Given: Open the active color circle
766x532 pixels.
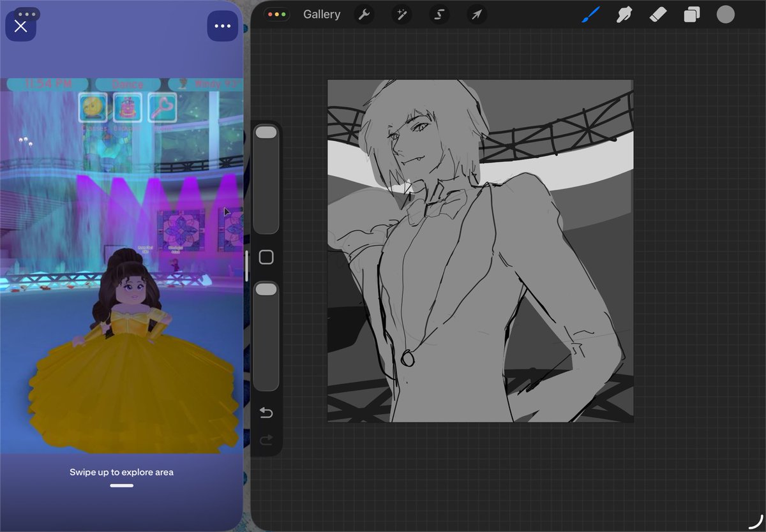Looking at the screenshot, I should 726,14.
